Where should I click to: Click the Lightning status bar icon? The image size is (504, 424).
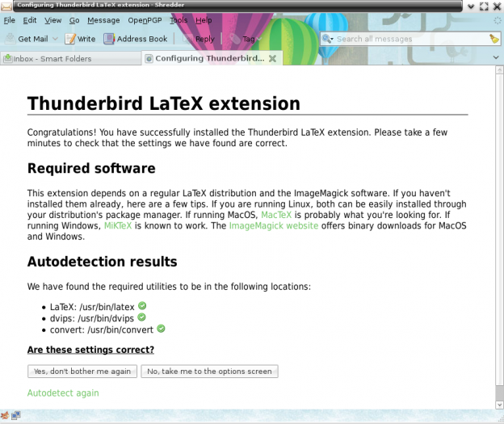[5, 415]
